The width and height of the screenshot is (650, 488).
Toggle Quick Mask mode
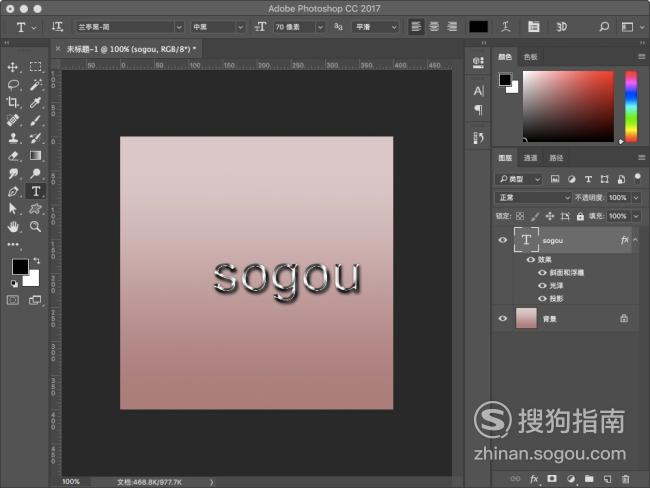[x=13, y=300]
